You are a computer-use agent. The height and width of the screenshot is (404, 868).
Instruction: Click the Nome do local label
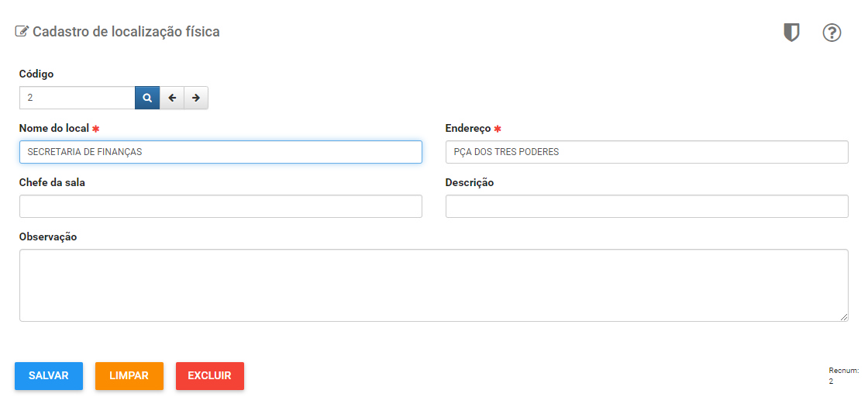click(54, 129)
